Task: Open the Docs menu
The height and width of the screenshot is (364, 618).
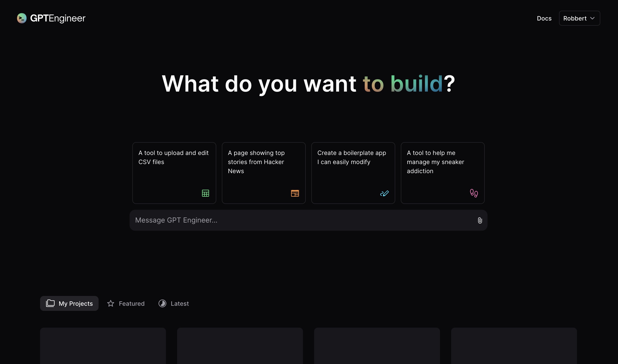Action: pyautogui.click(x=544, y=18)
